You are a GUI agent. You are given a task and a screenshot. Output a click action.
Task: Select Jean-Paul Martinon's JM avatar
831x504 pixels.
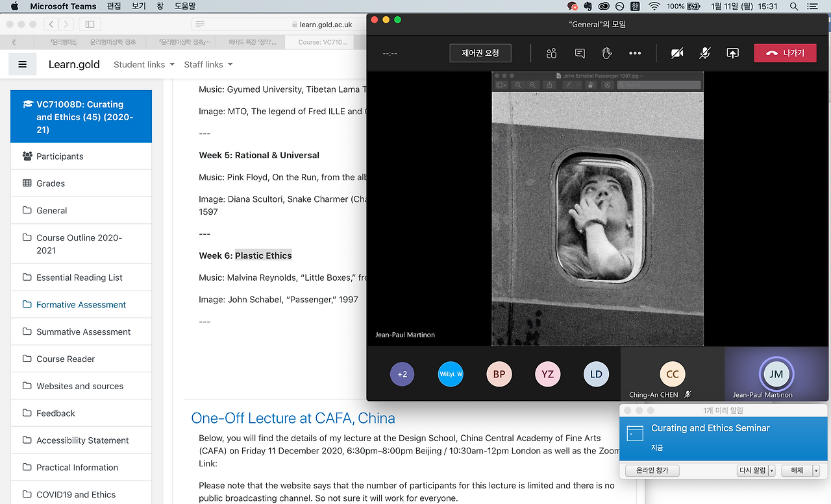click(776, 374)
